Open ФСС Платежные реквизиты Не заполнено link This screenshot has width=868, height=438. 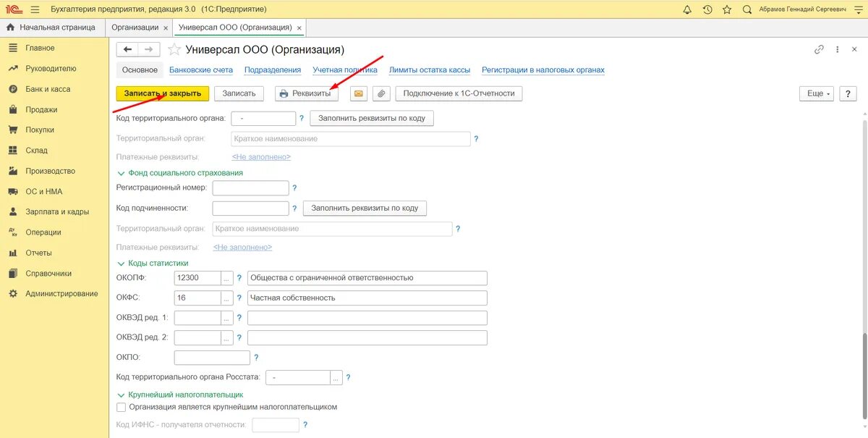pos(242,248)
